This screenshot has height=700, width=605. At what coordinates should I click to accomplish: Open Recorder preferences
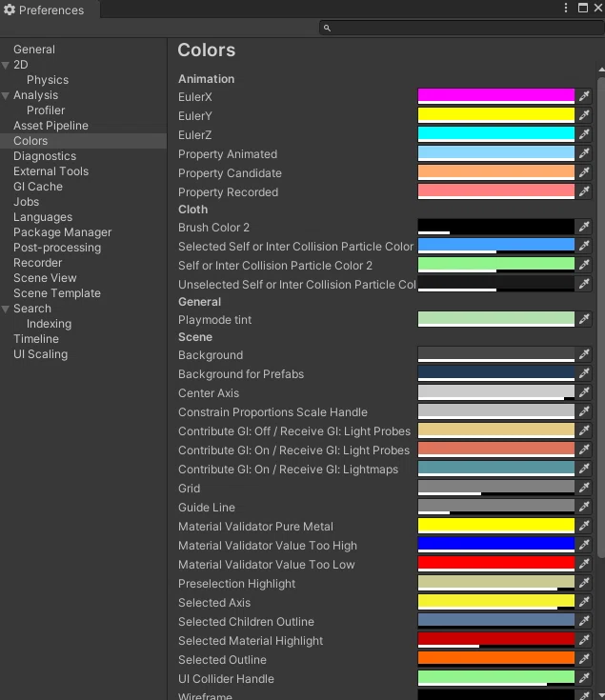pos(37,263)
